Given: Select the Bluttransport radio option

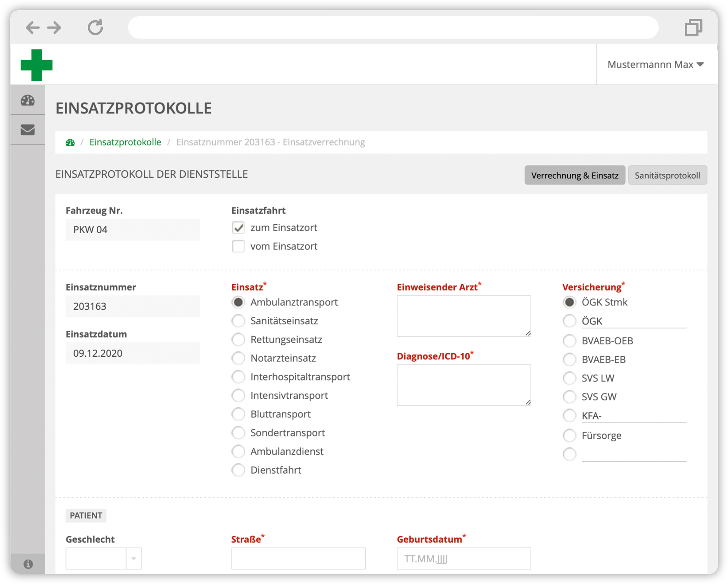Looking at the screenshot, I should (x=238, y=414).
